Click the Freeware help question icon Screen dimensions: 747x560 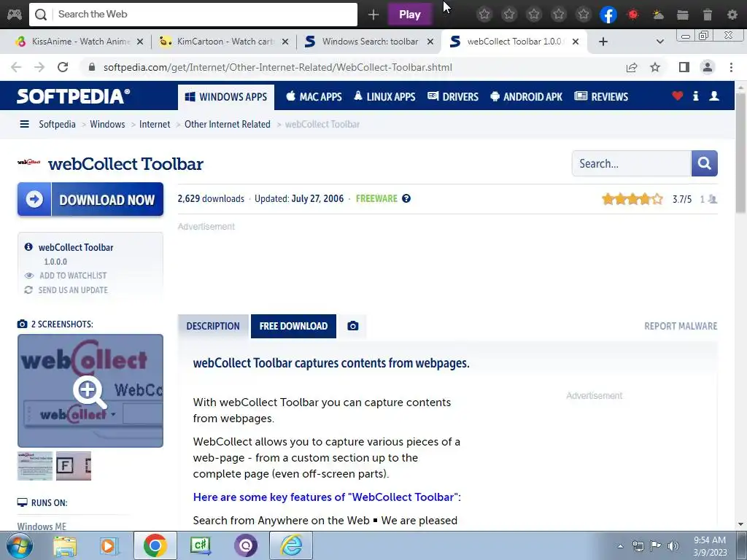406,198
